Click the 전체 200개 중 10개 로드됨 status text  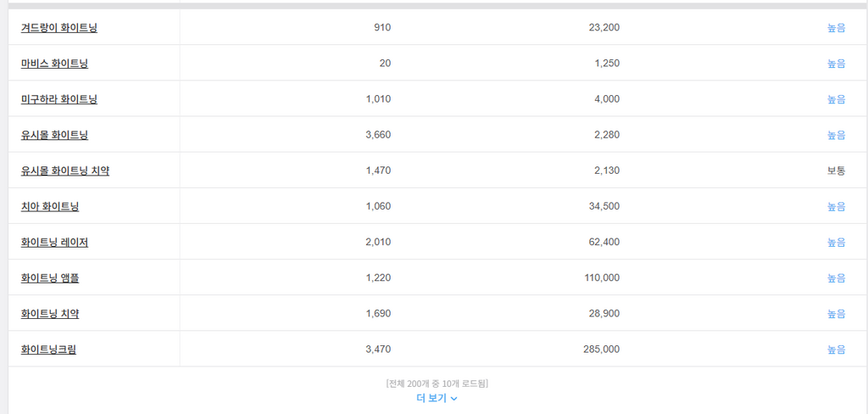[437, 383]
